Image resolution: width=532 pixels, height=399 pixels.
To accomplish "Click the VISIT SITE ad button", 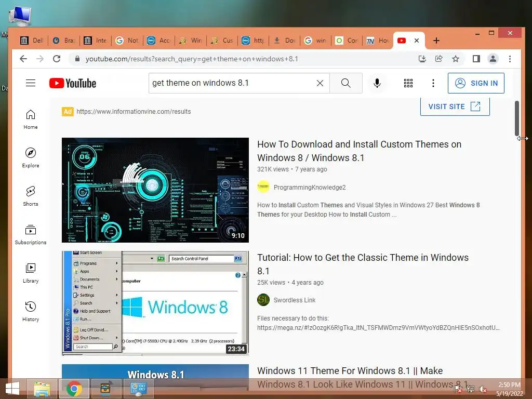I will pyautogui.click(x=455, y=107).
